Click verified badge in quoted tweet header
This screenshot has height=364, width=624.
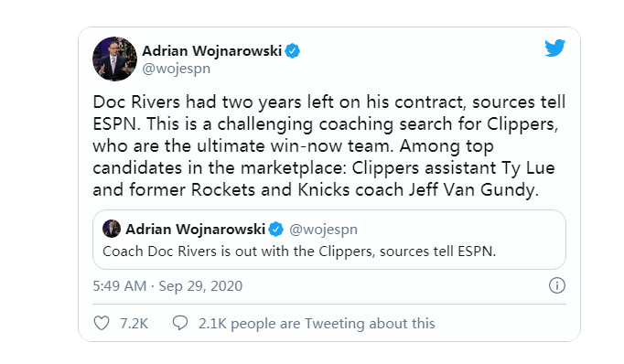(x=275, y=230)
